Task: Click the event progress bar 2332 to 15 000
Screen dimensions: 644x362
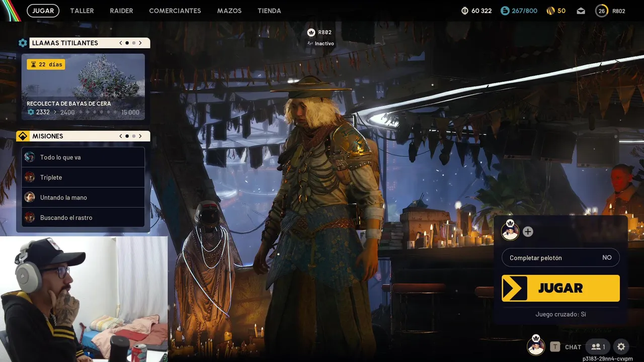Action: 83,112
